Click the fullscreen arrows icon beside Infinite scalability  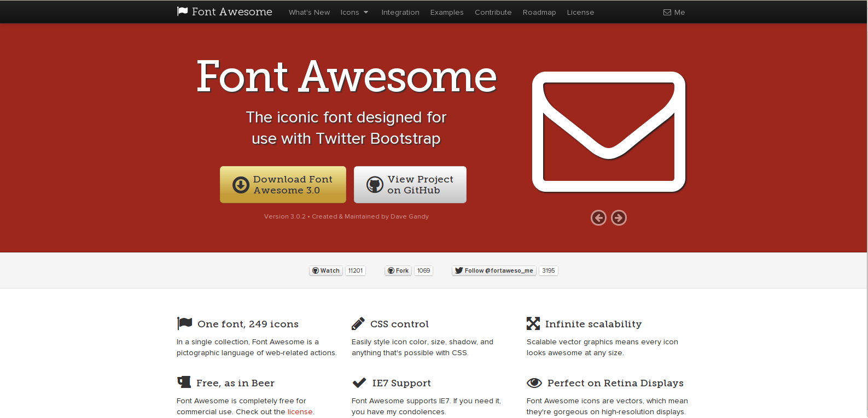click(x=533, y=323)
